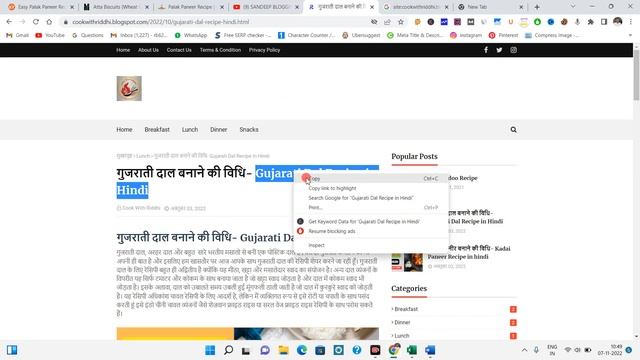The image size is (640, 360).
Task: Open About Us in top bar
Action: (148, 50)
